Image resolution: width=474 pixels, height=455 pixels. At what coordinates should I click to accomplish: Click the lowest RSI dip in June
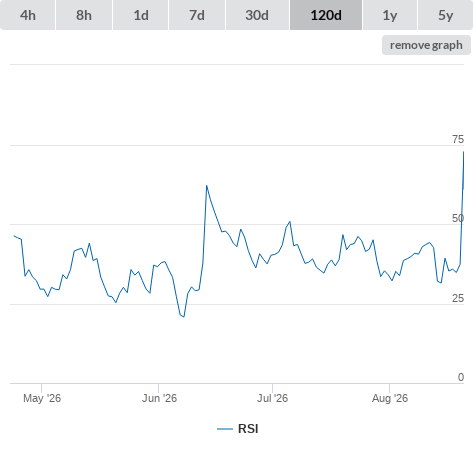click(x=183, y=316)
